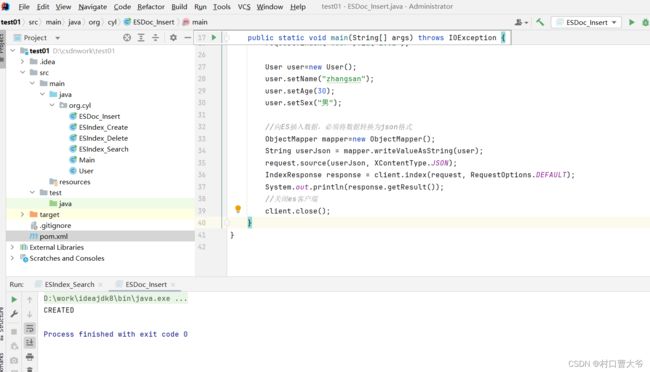Click the line with client.close() in editor
The width and height of the screenshot is (650, 372).
pos(297,211)
